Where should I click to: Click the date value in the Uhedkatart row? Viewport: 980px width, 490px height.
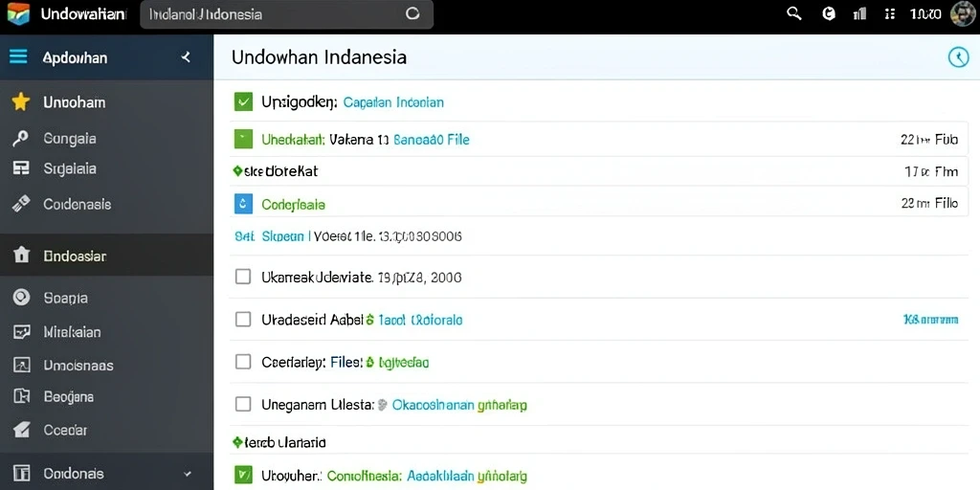[x=929, y=140]
